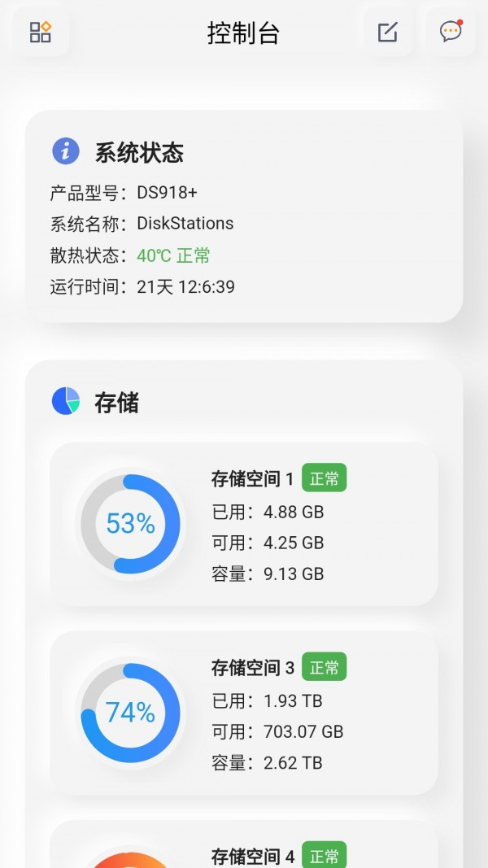Tap the orange ring of 存储空间 4
The width and height of the screenshot is (488, 868).
[x=130, y=862]
